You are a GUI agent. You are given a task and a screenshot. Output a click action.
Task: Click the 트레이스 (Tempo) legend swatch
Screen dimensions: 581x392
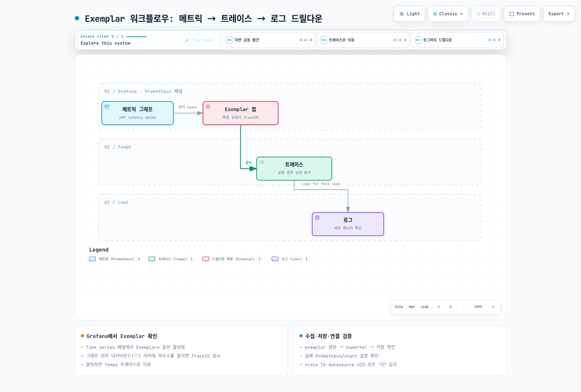coord(152,259)
